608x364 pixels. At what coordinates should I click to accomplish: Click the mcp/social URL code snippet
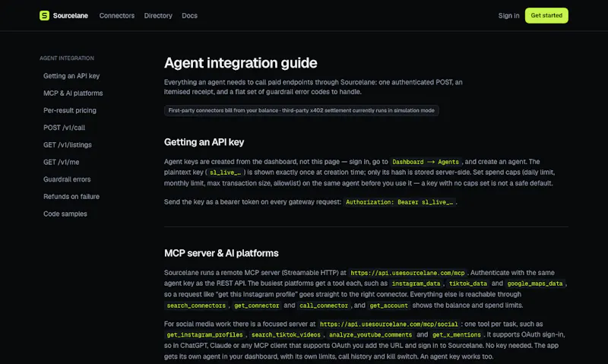tap(389, 324)
